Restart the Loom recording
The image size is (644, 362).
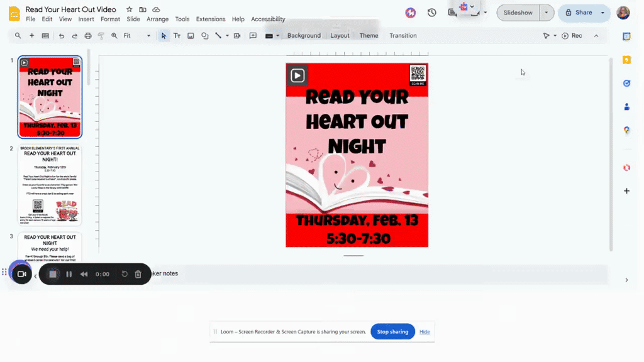[x=125, y=274]
